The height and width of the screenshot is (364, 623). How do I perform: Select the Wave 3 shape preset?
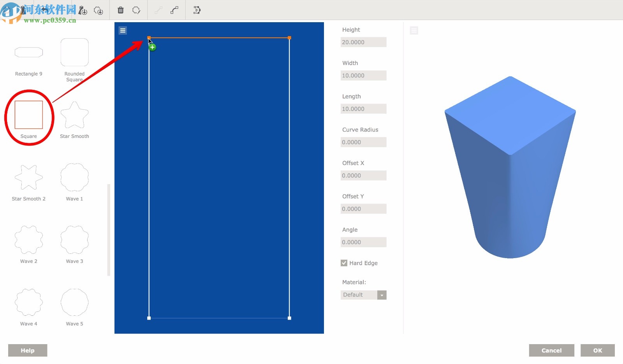point(74,241)
